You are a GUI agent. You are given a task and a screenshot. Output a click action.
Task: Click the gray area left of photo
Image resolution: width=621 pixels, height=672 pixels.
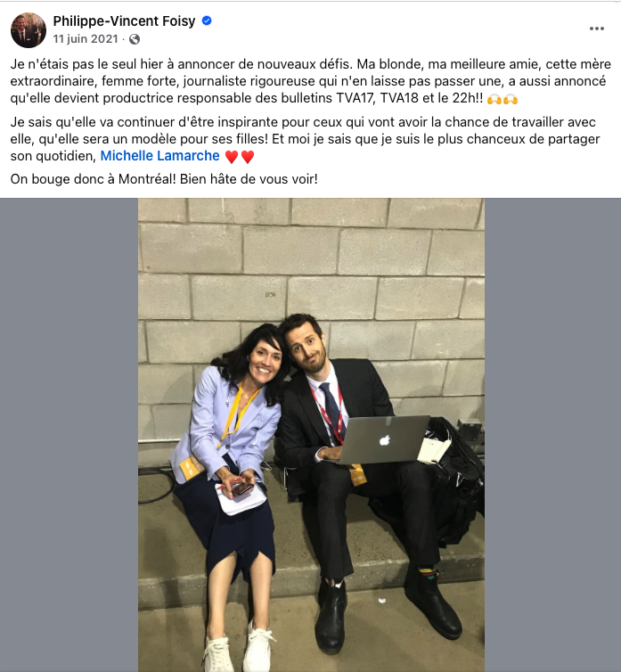point(69,435)
